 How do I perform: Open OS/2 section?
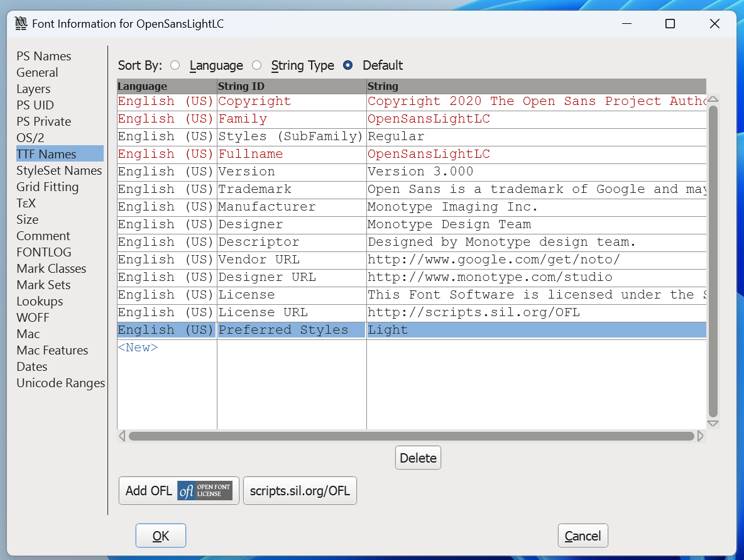tap(30, 138)
